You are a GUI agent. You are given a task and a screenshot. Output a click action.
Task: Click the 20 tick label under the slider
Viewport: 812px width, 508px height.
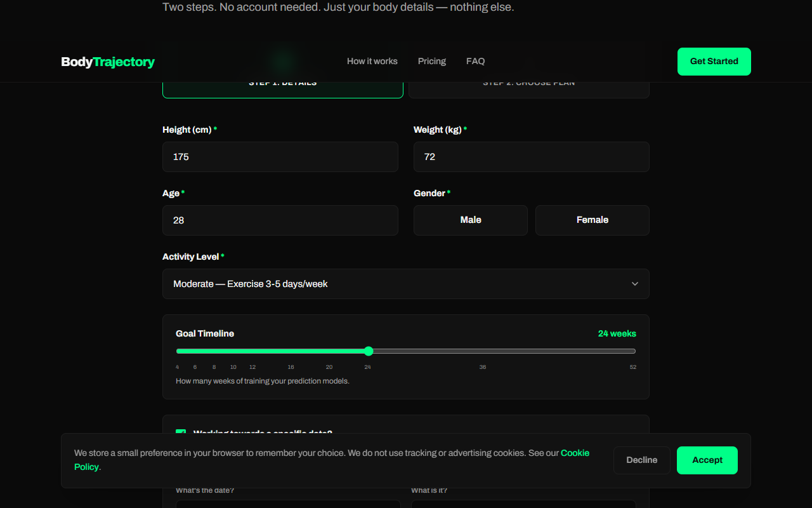tap(329, 367)
